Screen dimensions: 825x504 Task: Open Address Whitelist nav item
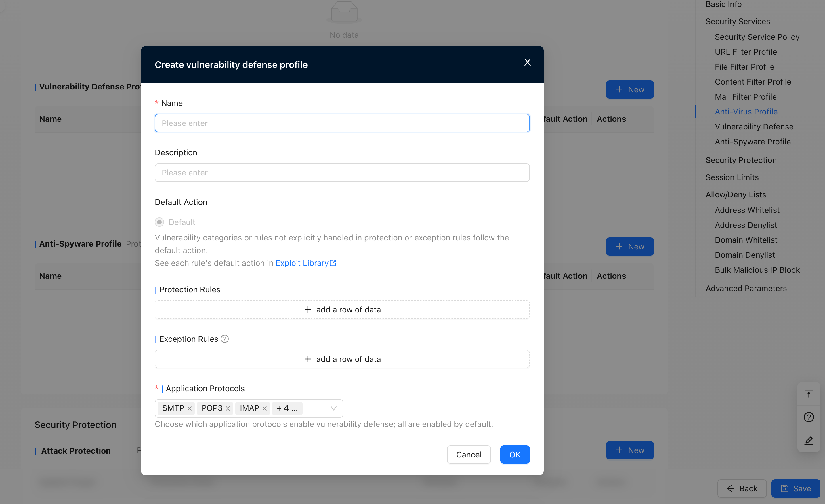[747, 210]
